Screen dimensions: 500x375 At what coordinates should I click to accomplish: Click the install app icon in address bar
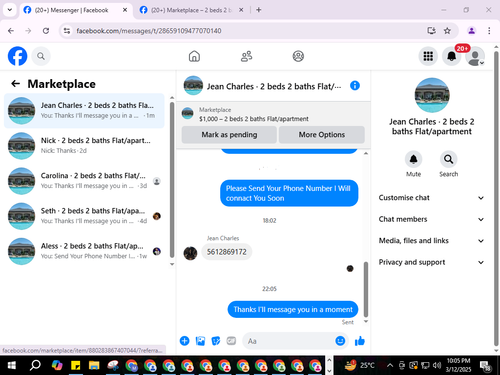click(431, 31)
